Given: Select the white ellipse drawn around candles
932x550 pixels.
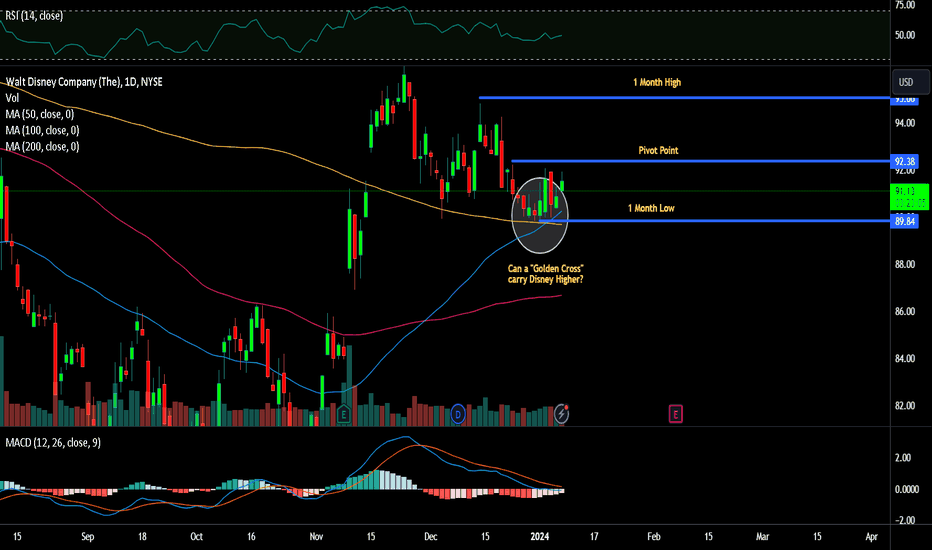Looking at the screenshot, I should point(540,215).
